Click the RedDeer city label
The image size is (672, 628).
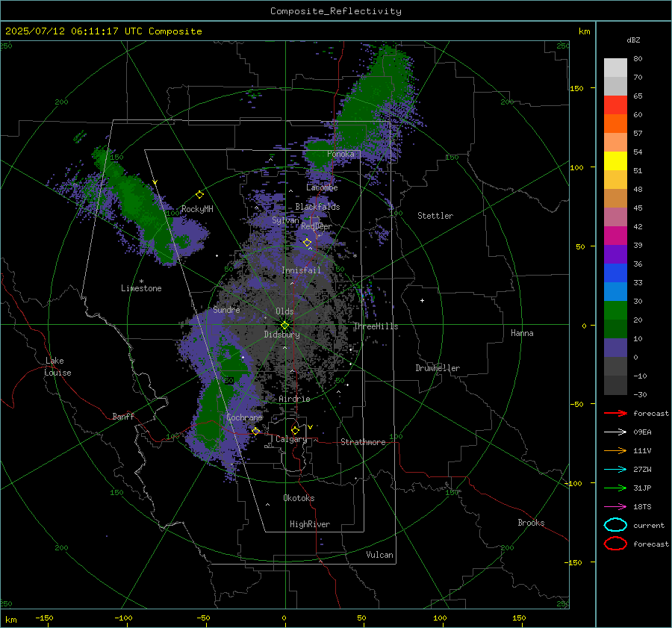(x=317, y=226)
